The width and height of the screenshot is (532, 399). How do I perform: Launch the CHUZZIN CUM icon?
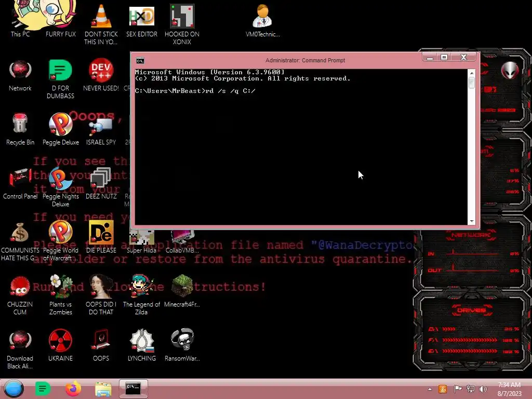click(20, 295)
